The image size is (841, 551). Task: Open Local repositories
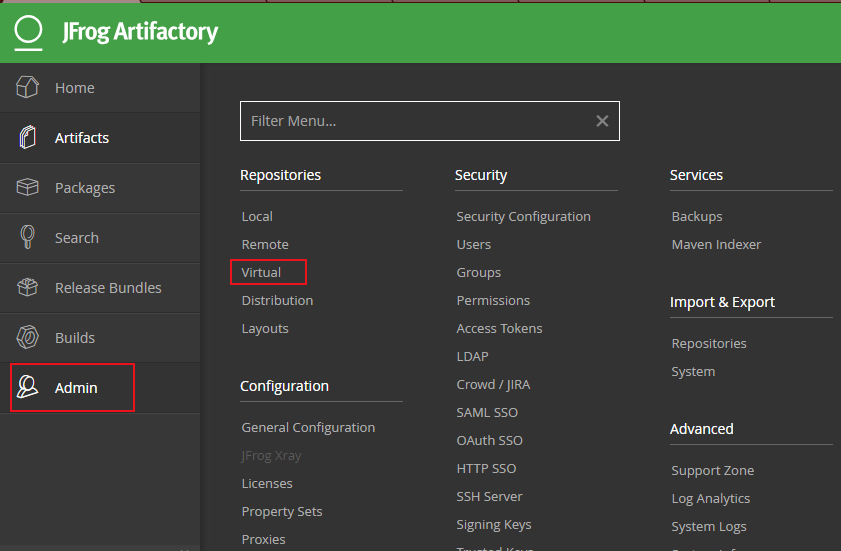[257, 216]
